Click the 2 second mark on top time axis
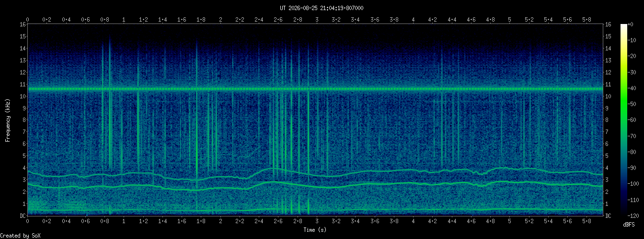 coord(220,20)
